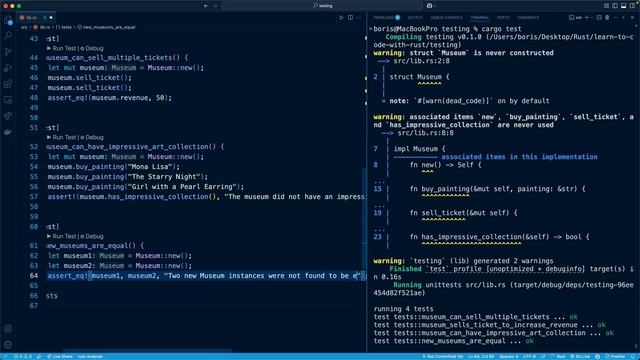
Task: Open the Accounts menu in activity bar
Action: [8, 329]
